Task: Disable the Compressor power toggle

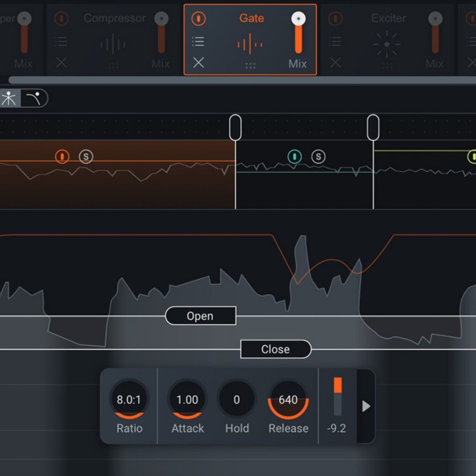Action: (x=62, y=18)
